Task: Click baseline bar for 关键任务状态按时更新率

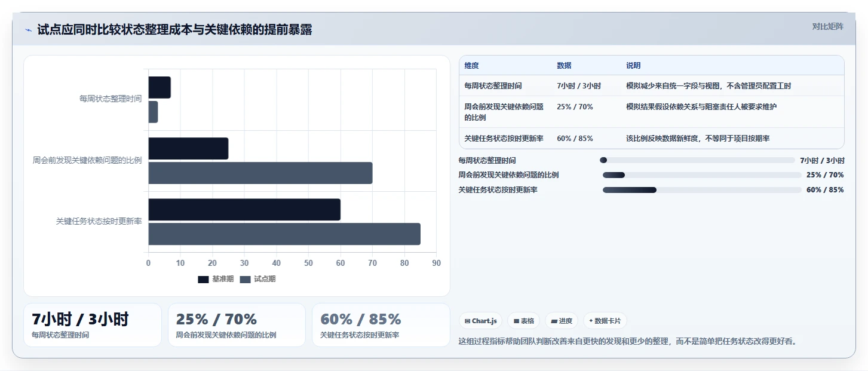Action: 244,210
